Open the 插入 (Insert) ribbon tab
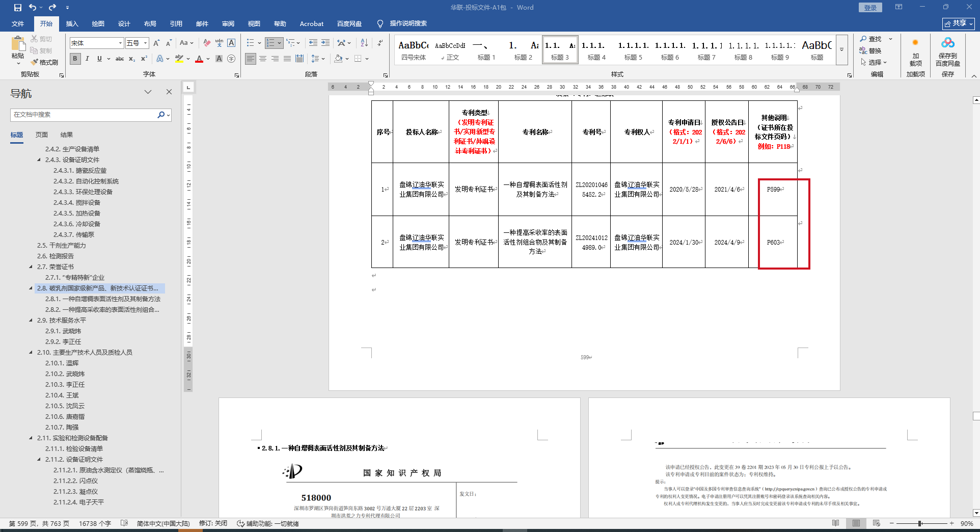This screenshot has width=980, height=532. [x=72, y=24]
